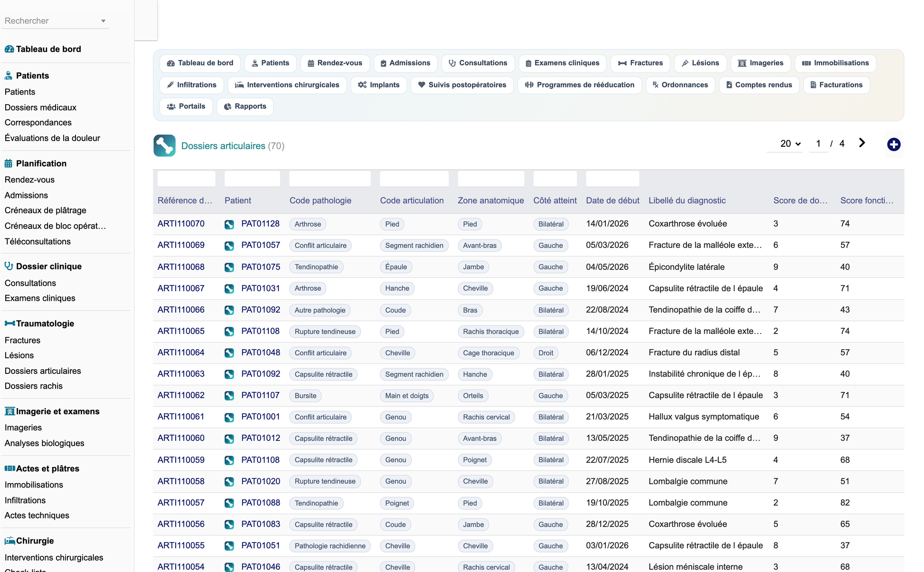
Task: Open Dossiers médicaux in sidebar
Action: click(40, 107)
